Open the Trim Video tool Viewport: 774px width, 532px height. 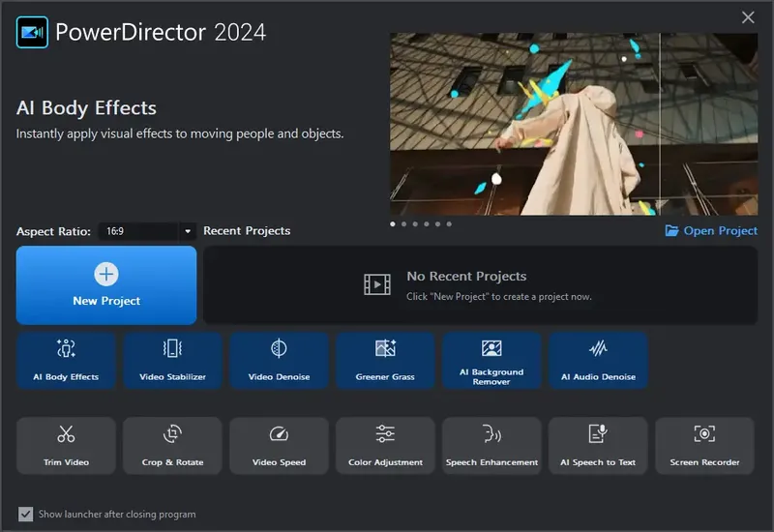point(66,446)
